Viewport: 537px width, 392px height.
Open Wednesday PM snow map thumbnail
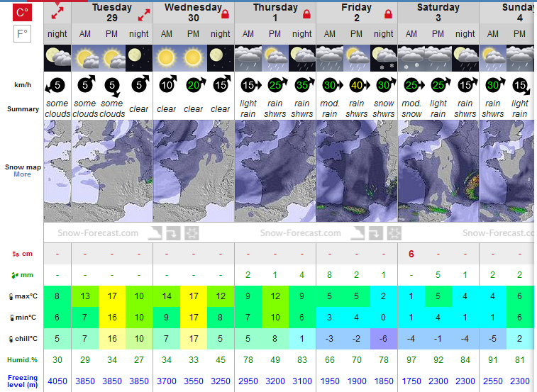pos(194,171)
